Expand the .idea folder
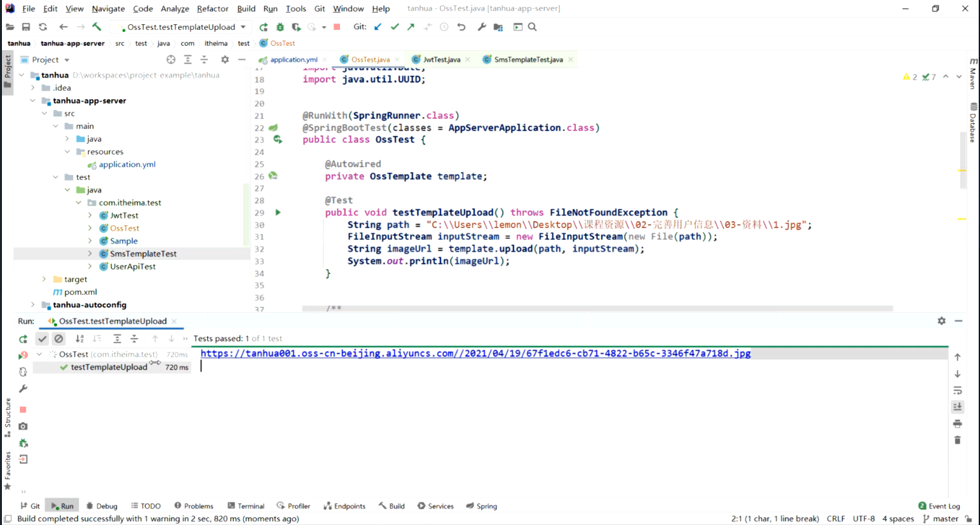 [32, 88]
